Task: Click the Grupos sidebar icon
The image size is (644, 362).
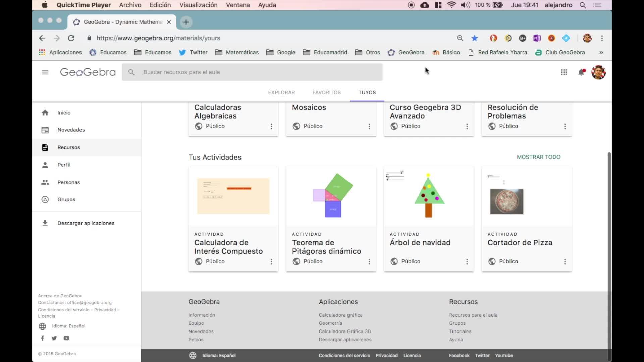Action: (45, 199)
